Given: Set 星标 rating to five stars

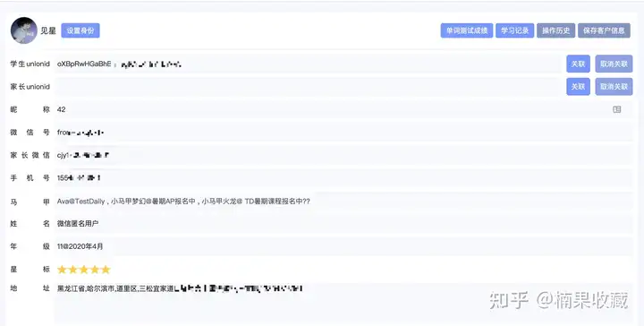Looking at the screenshot, I should [x=106, y=270].
